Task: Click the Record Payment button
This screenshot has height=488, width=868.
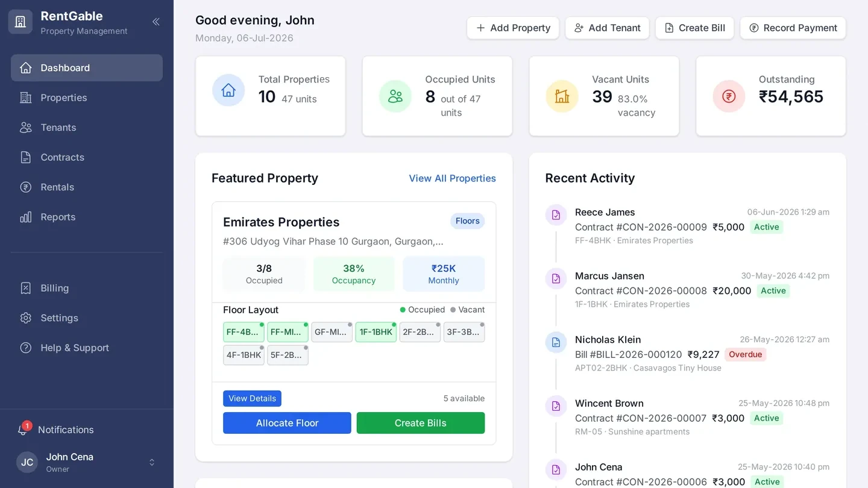Action: coord(793,28)
